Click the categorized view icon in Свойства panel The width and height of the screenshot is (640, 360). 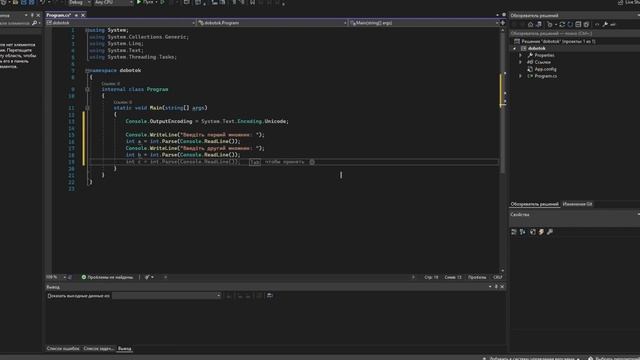514,232
